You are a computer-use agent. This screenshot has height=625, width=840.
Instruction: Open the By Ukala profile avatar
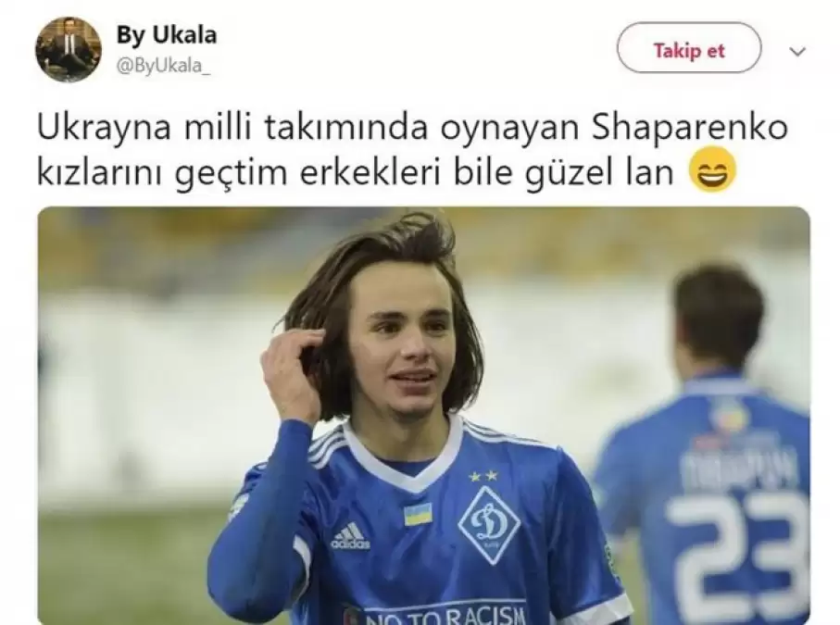coord(68,49)
